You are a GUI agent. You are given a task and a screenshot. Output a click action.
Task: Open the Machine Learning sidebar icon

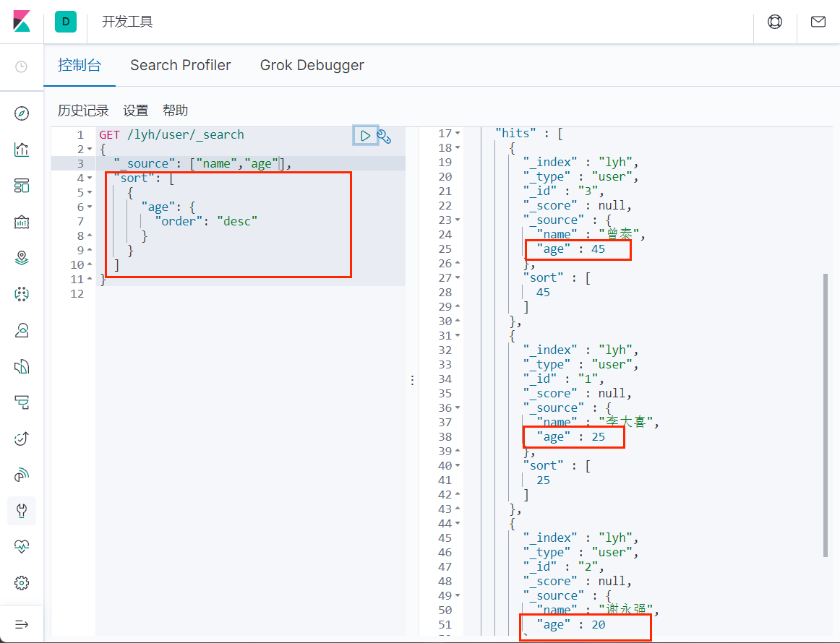click(22, 294)
